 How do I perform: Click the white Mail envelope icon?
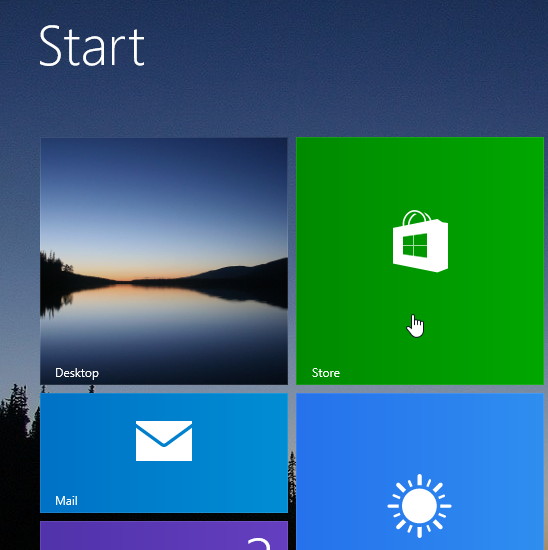(x=164, y=441)
